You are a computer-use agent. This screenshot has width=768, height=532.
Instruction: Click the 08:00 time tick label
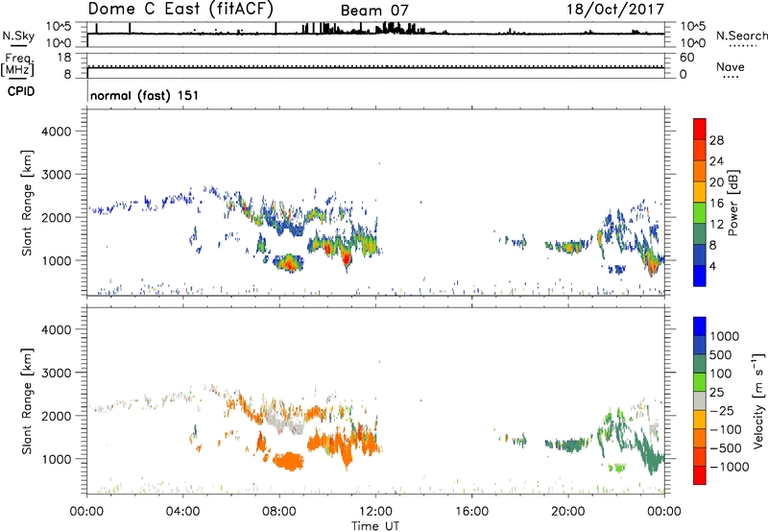[x=279, y=512]
